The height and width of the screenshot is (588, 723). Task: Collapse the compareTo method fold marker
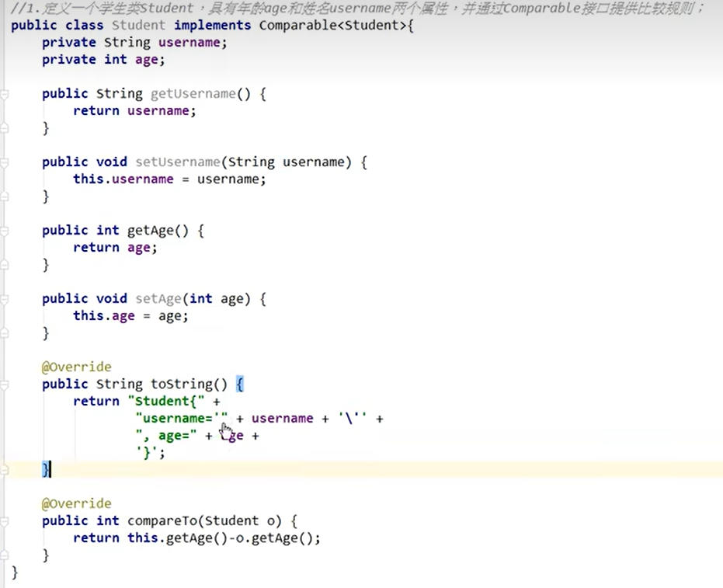[x=4, y=521]
